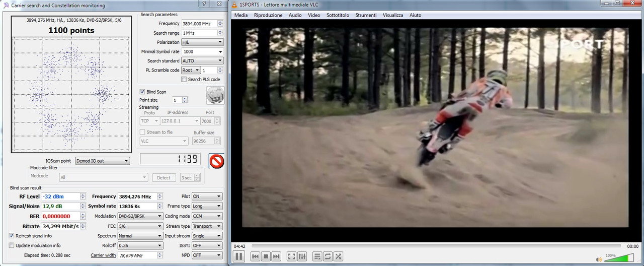Stop playback in VLC

tap(266, 256)
